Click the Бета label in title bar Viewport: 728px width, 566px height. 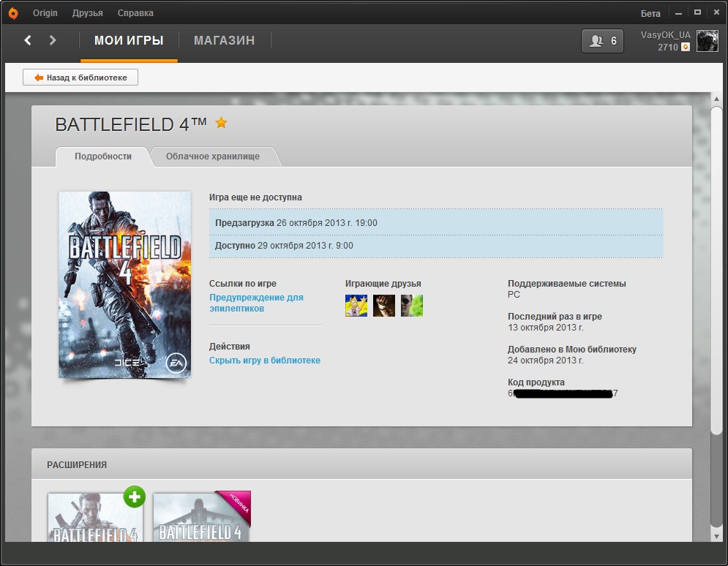[650, 13]
